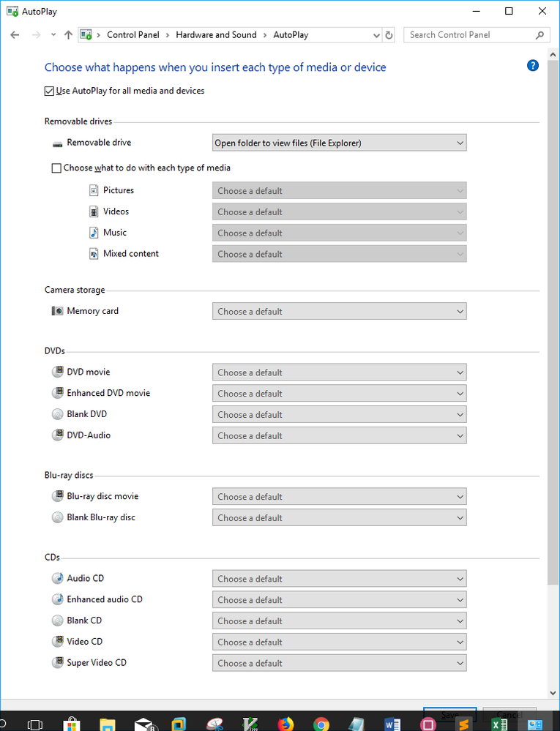Viewport: 560px width, 731px height.
Task: Click the Removable drives section heading
Action: click(x=78, y=121)
